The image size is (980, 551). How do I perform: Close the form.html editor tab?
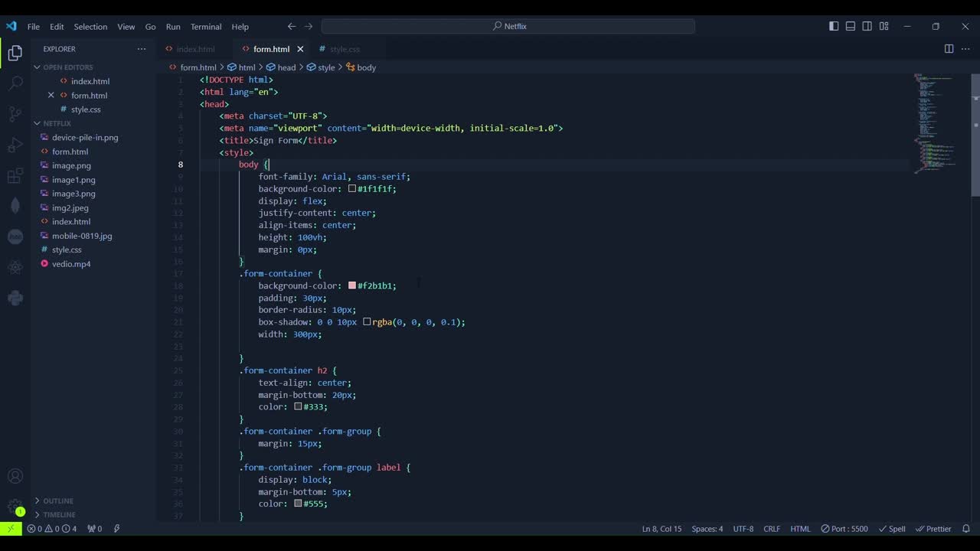coord(300,49)
